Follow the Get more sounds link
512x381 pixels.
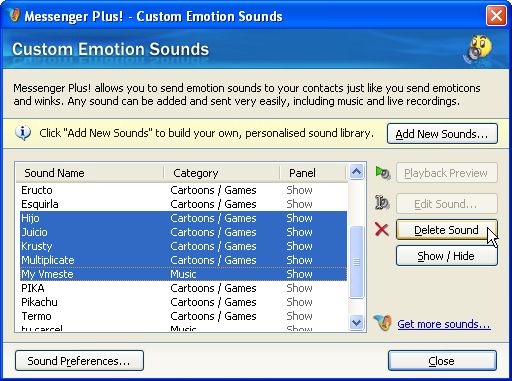[x=444, y=324]
